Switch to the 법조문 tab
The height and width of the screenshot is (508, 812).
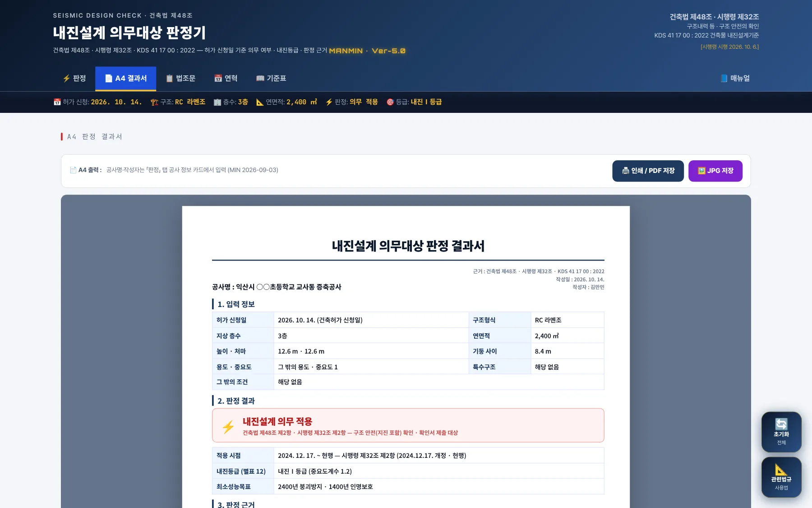[180, 79]
